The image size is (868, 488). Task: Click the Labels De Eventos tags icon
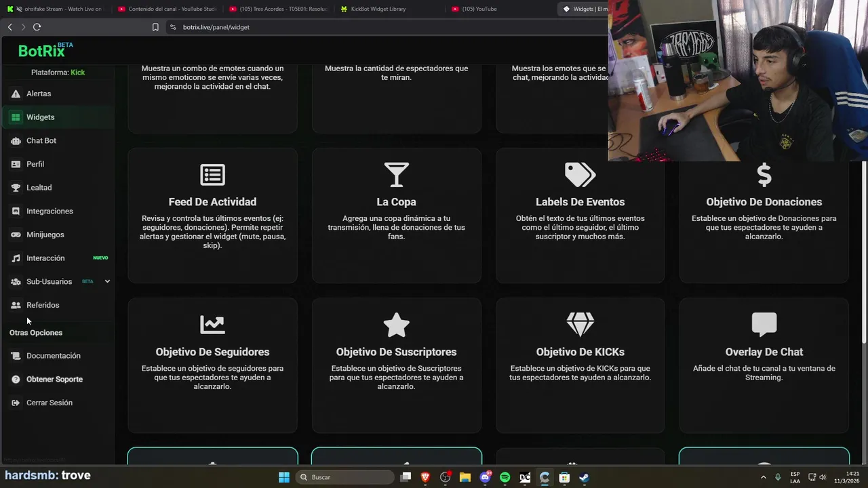(x=580, y=175)
